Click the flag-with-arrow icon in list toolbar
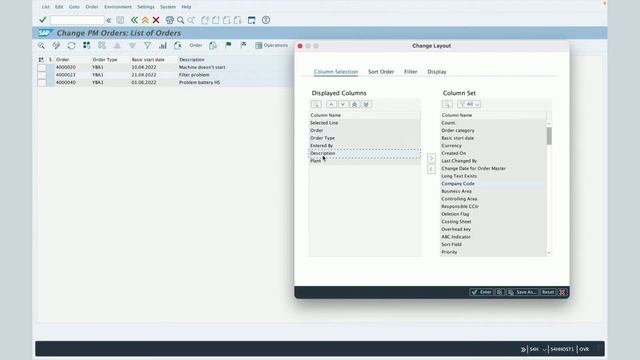The image size is (640, 360). point(243,45)
